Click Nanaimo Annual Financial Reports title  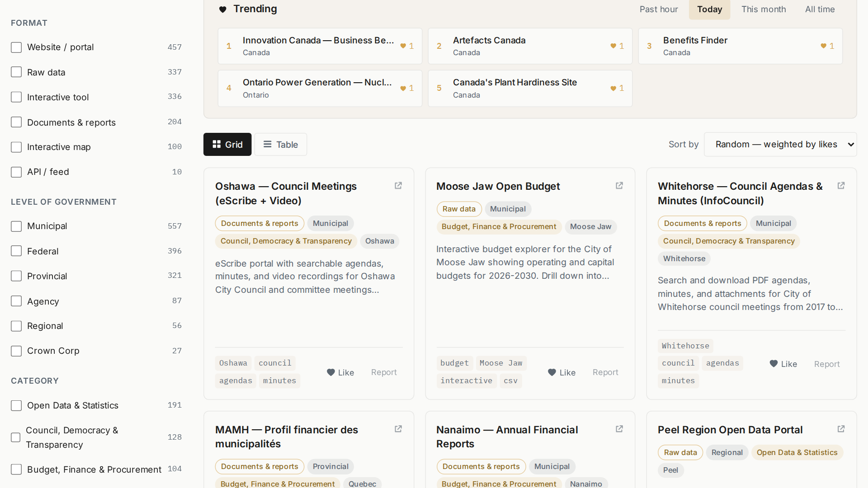point(507,436)
